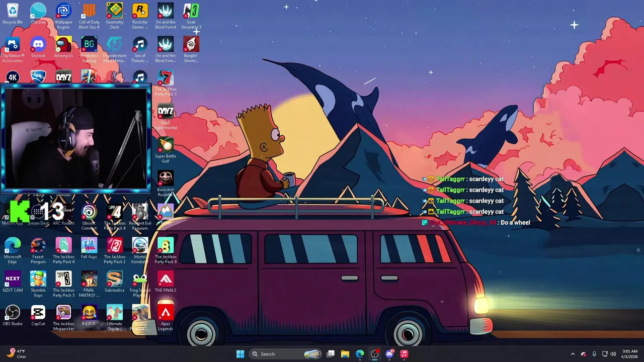Open NZXT CAM desktop shortcut
The height and width of the screenshot is (362, 644).
[13, 283]
